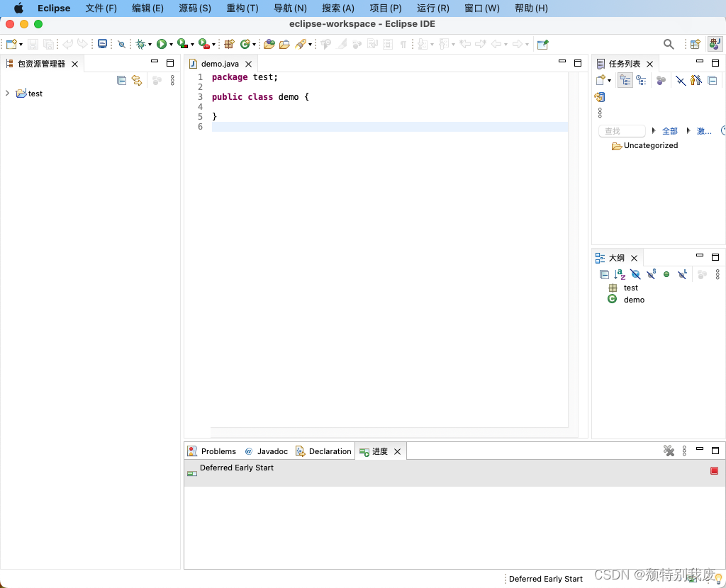Expand the test project in Package Explorer
Image resolution: width=726 pixels, height=588 pixels.
(x=7, y=93)
